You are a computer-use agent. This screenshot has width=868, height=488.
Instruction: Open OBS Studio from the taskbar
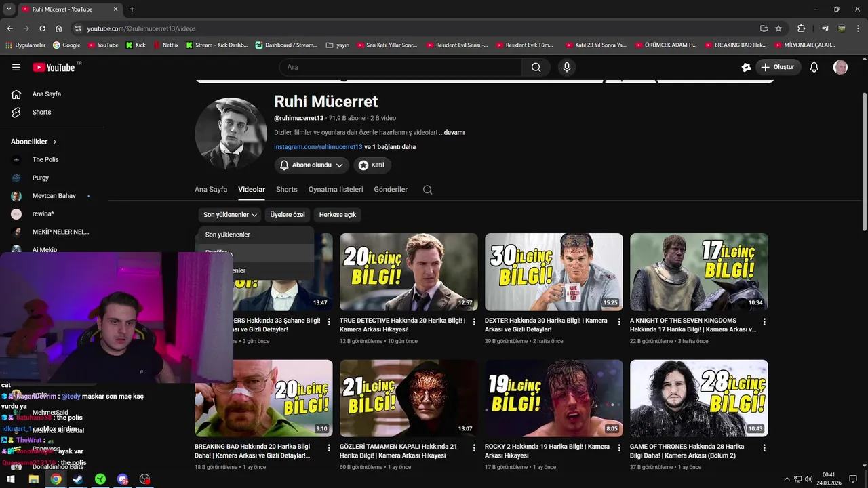coord(144,479)
